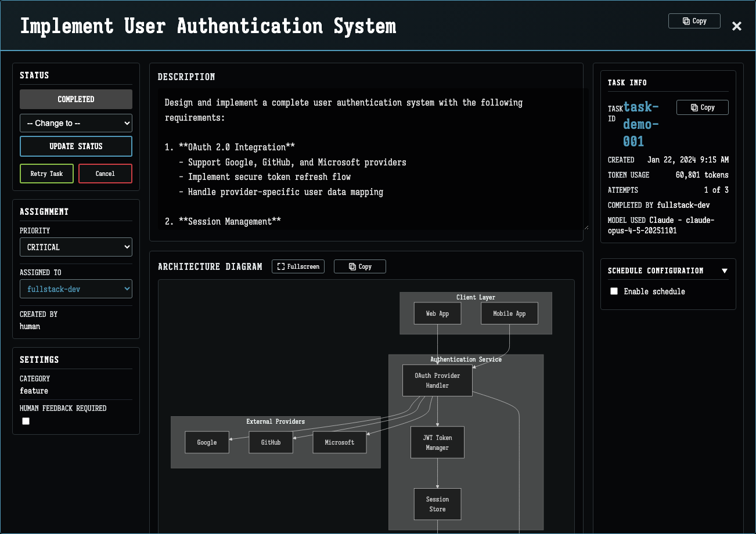The image size is (756, 534).
Task: Click the Session Store node
Action: (x=437, y=504)
